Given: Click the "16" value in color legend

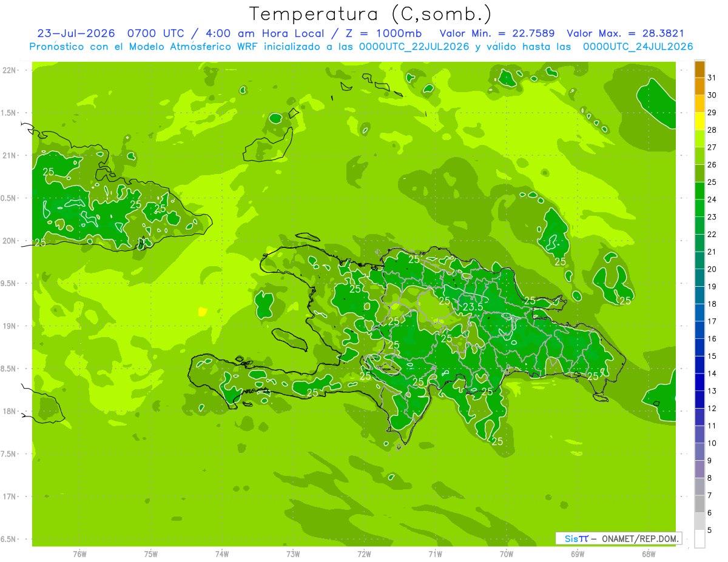Looking at the screenshot, I should pos(712,339).
